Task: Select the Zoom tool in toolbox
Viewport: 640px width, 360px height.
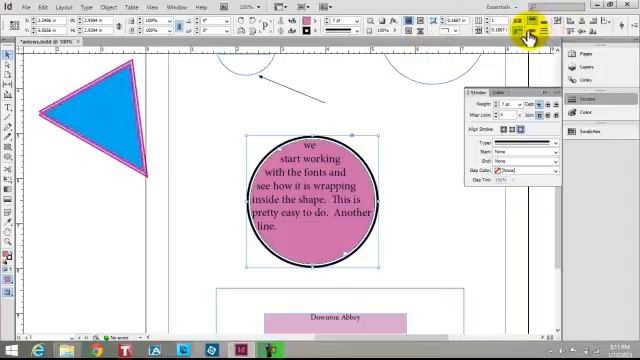Action: (7, 242)
